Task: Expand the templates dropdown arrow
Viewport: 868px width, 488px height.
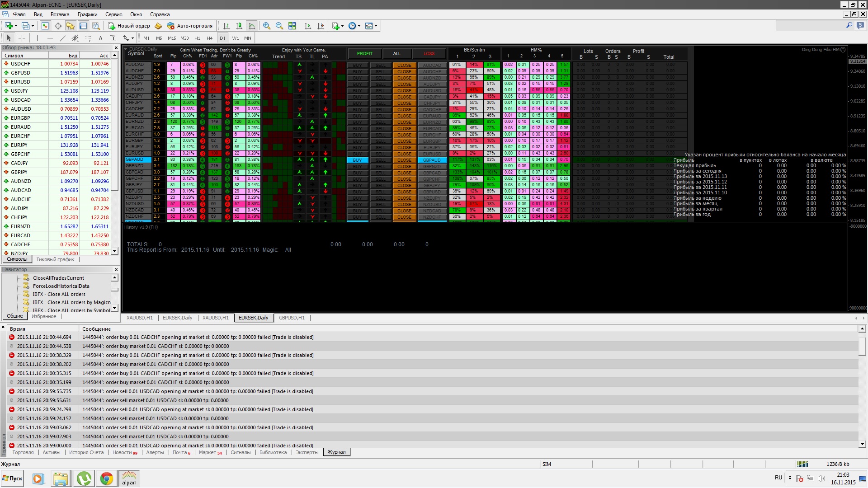Action: click(x=376, y=26)
